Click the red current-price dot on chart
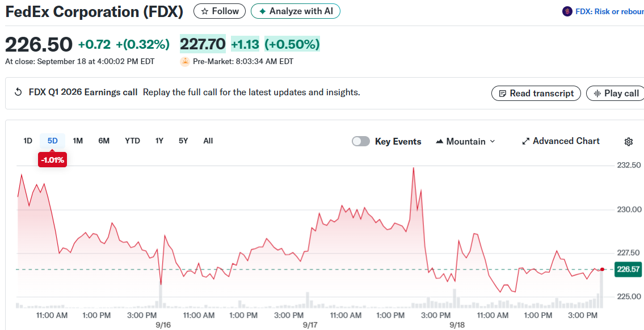644x330 pixels. point(602,269)
